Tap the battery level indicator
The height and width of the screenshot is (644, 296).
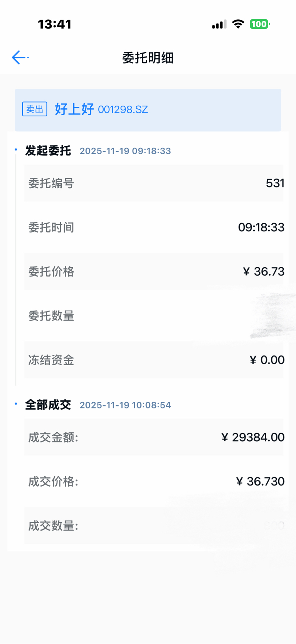(259, 24)
